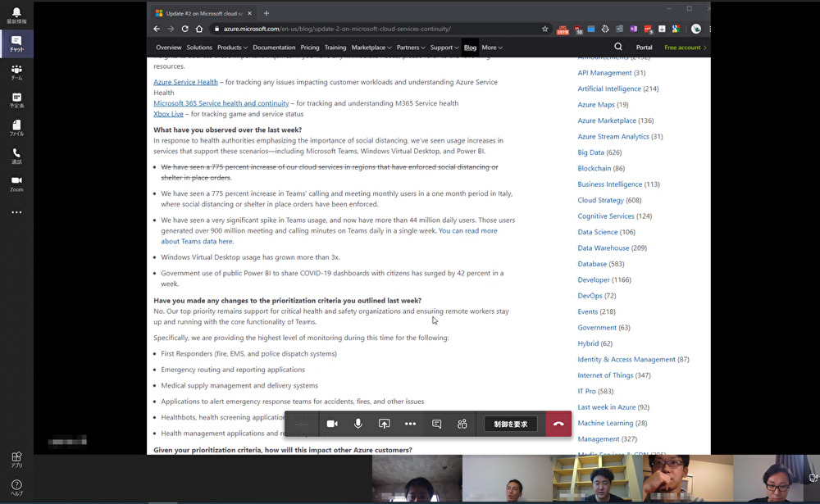Open Machine Learning blog category
This screenshot has width=820, height=504.
pyautogui.click(x=605, y=424)
